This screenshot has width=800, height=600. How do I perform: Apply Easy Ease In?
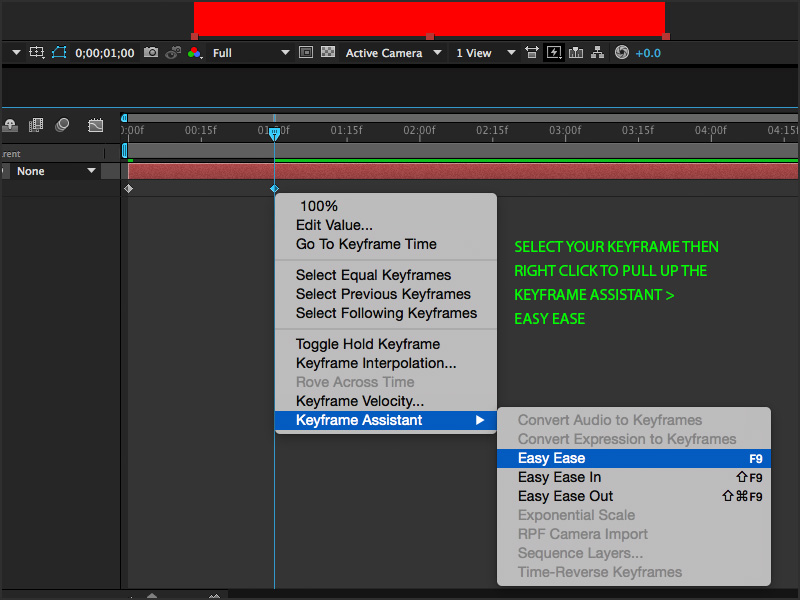[x=634, y=477]
